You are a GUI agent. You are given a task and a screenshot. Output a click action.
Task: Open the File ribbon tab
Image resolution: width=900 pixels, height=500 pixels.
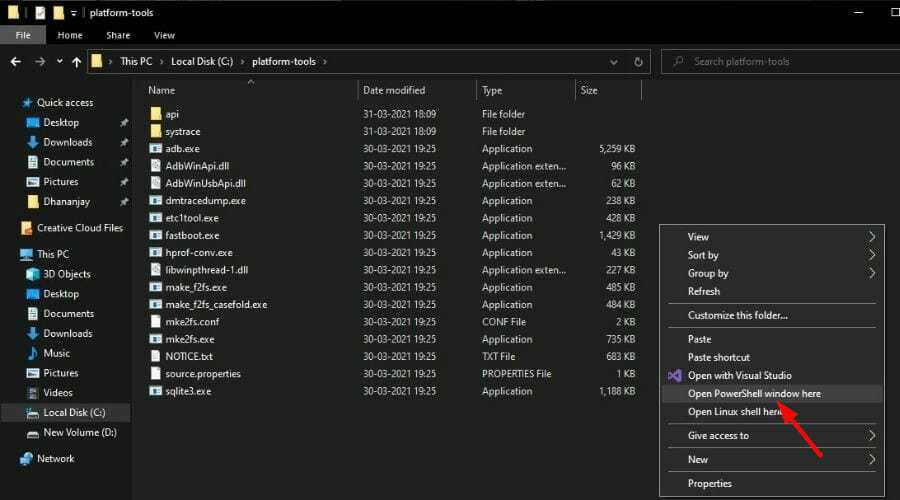(22, 35)
